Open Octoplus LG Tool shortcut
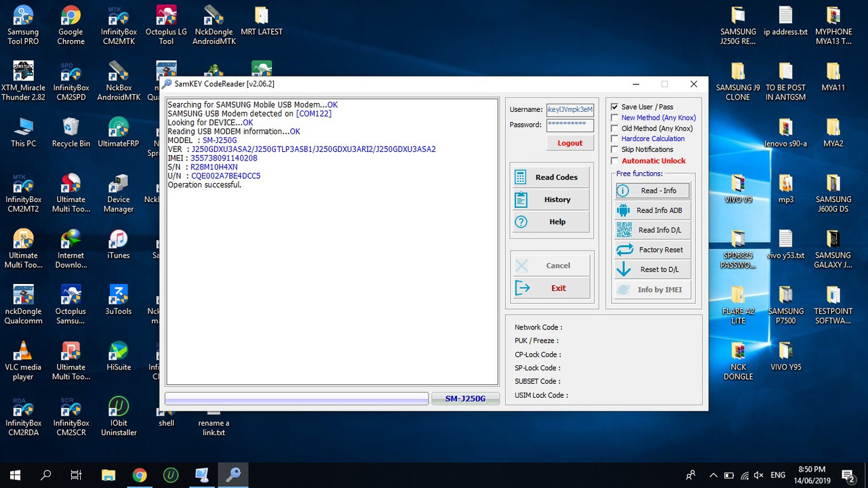Image resolution: width=868 pixels, height=488 pixels. coord(166,25)
